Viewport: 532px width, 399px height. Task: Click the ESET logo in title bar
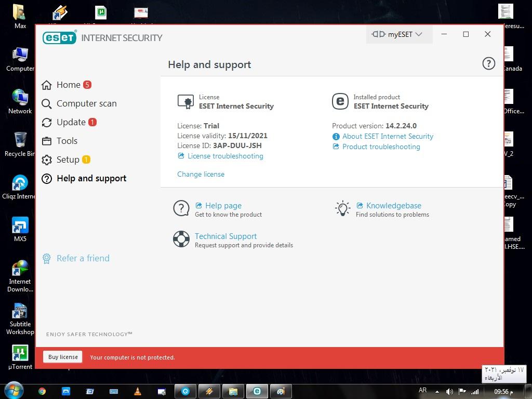[60, 37]
